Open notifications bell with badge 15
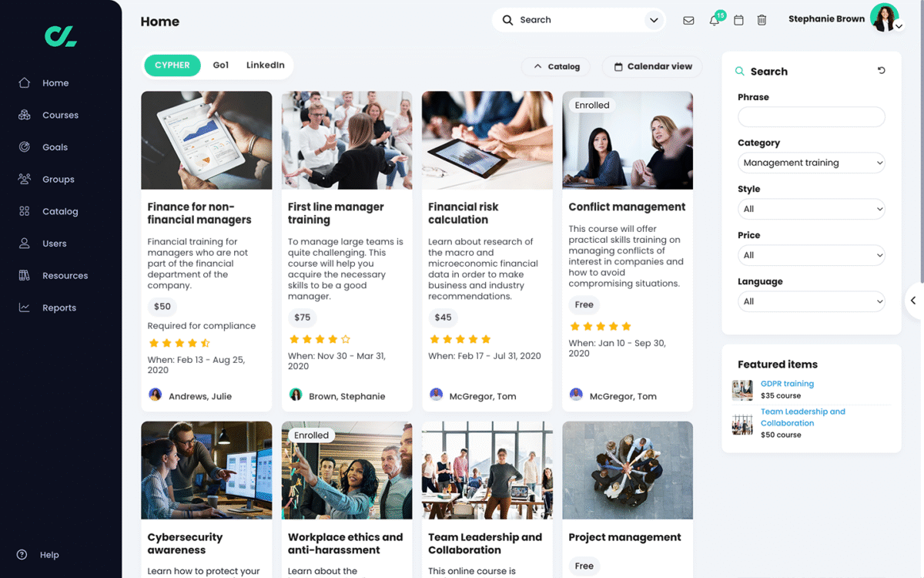Image resolution: width=924 pixels, height=578 pixels. (x=715, y=20)
